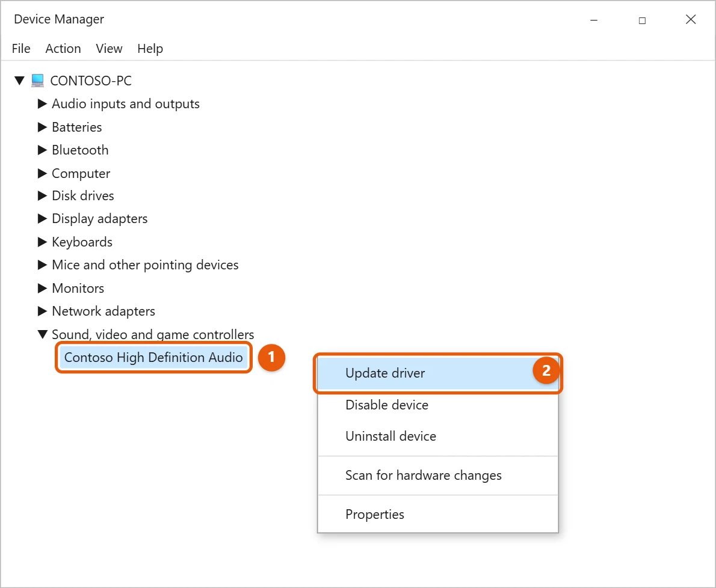716x588 pixels.
Task: Click the CONTOSO-PC computer icon
Action: click(x=37, y=81)
